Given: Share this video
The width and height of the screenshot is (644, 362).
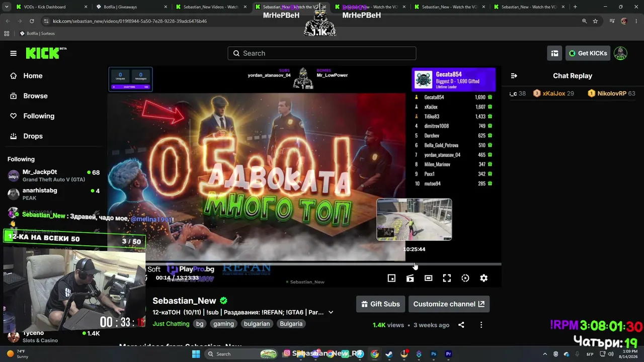Looking at the screenshot, I should 461,325.
